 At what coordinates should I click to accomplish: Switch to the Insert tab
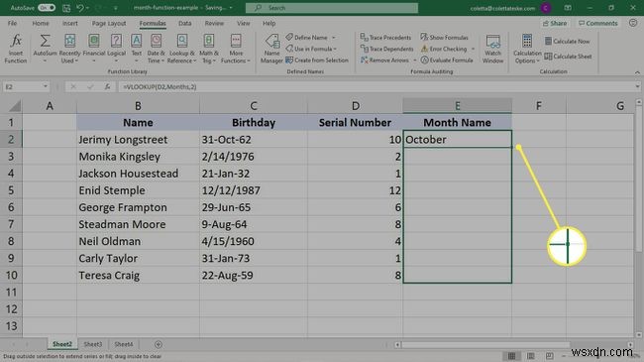click(x=69, y=24)
